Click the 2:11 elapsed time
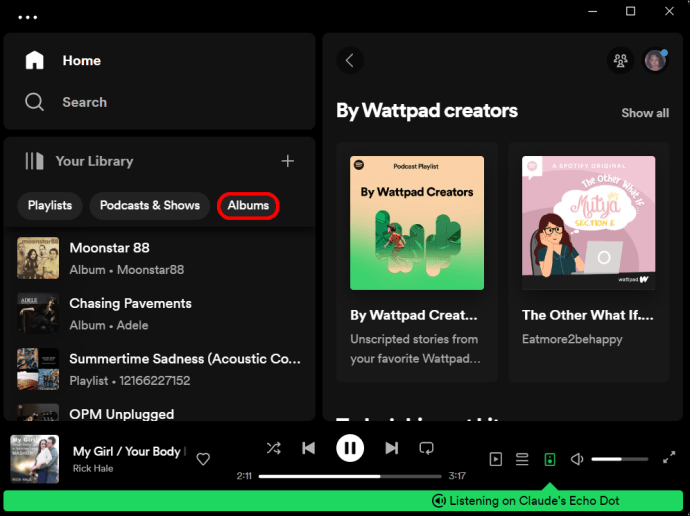Screen dimensions: 690x516 point(244,476)
